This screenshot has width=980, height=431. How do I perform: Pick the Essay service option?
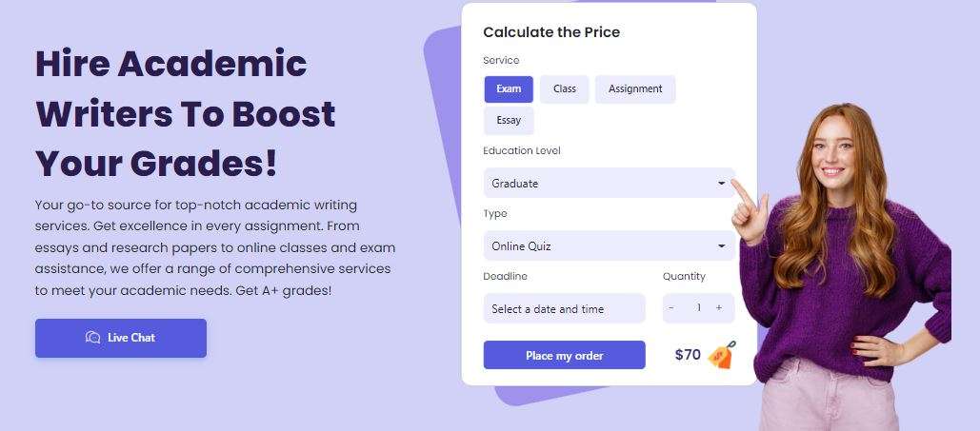509,121
